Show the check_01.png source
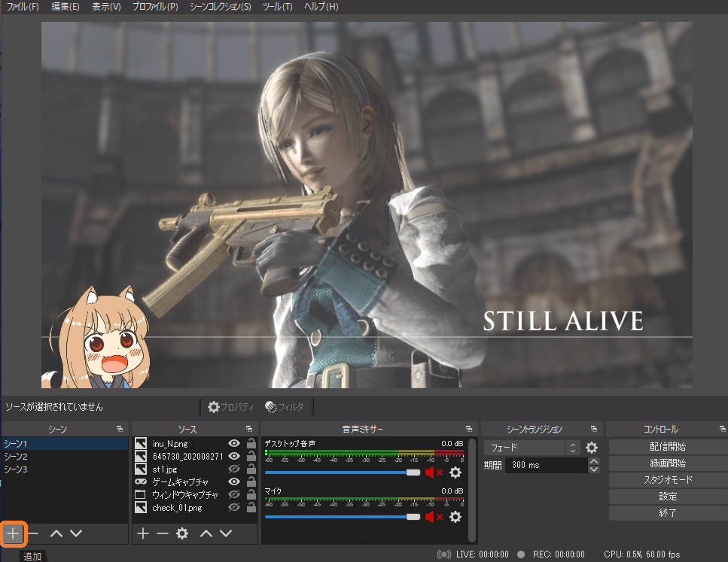Screen dimensions: 728x562 tap(234, 507)
